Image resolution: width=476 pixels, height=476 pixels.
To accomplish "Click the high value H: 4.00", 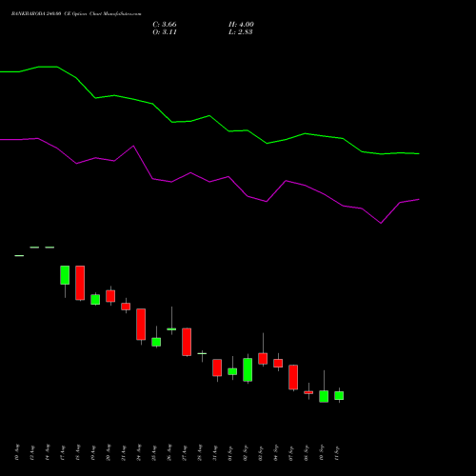I will 241,25.
